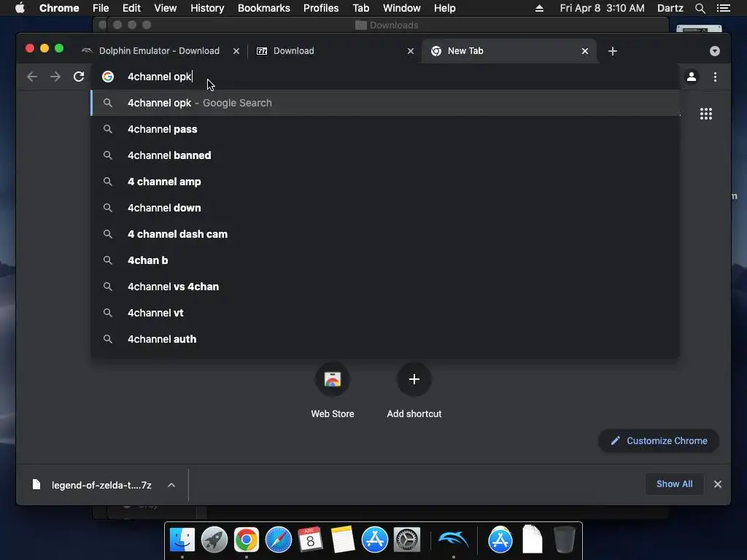Open the Web Store shortcut
This screenshot has width=747, height=560.
[x=333, y=379]
